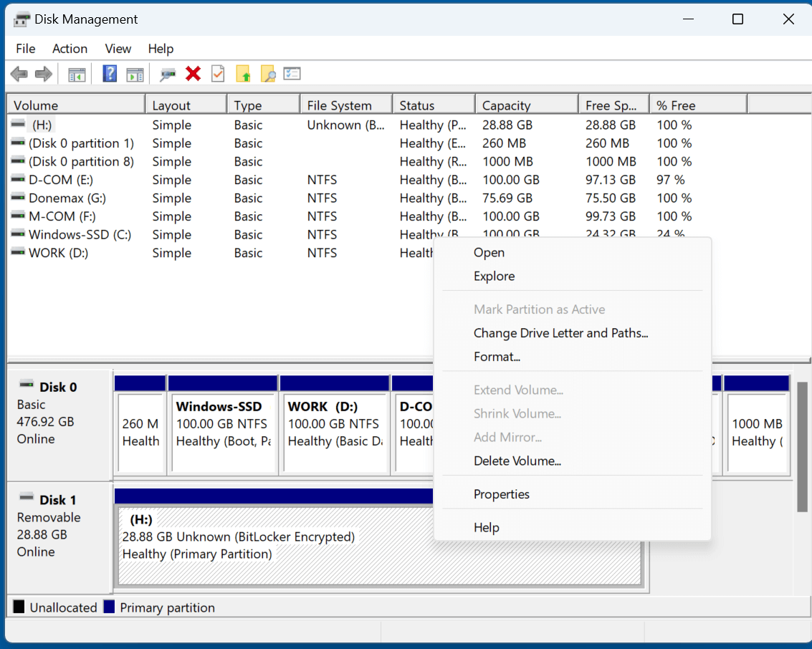Click the drive icon beside D-COM (E:)
This screenshot has height=649, width=812.
(17, 179)
